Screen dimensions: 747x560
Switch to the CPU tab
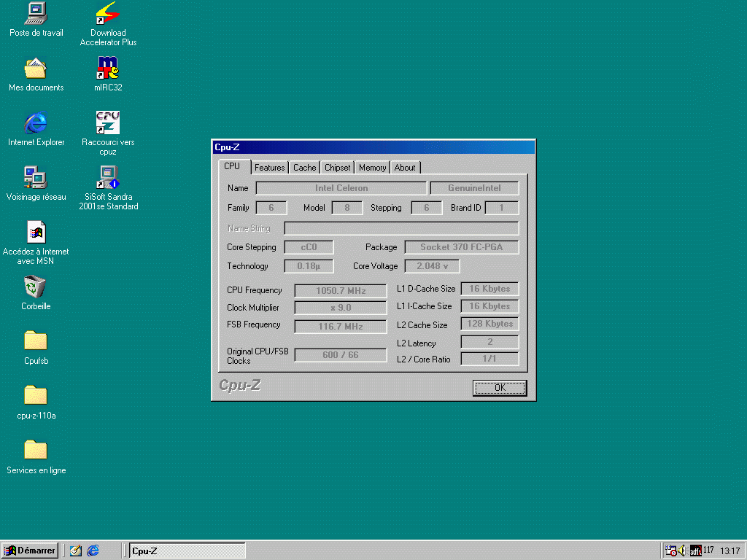232,166
